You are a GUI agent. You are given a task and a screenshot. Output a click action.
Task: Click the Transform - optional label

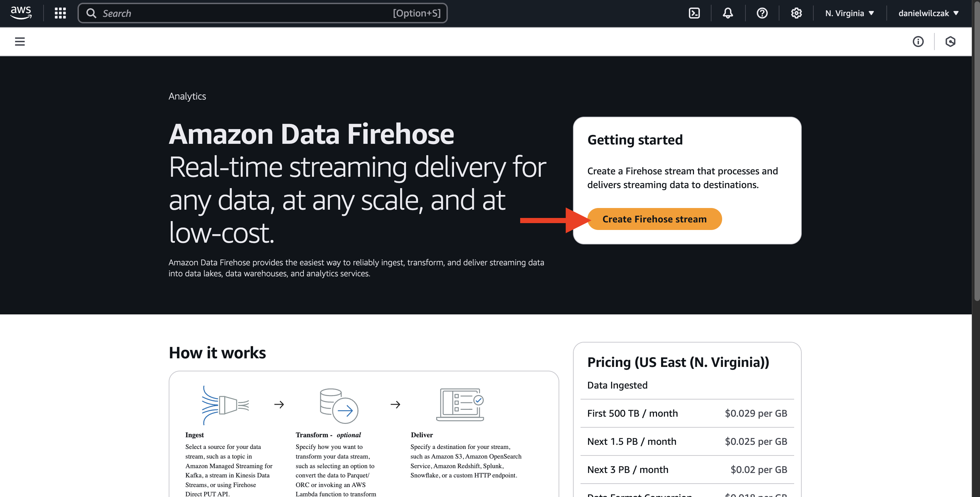pos(328,435)
